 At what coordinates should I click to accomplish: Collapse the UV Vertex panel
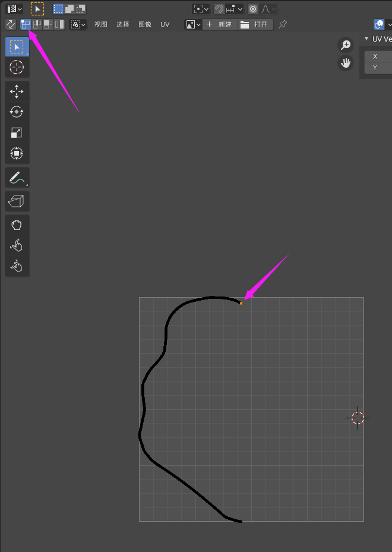tap(366, 39)
